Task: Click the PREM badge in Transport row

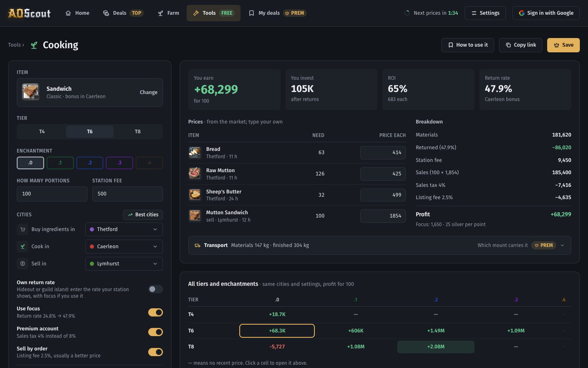Action: coord(543,245)
